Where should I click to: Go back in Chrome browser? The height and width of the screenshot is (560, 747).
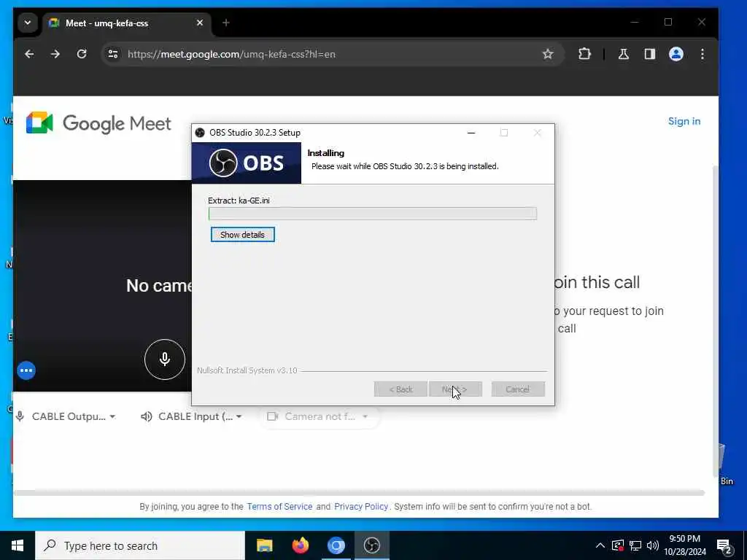click(29, 54)
